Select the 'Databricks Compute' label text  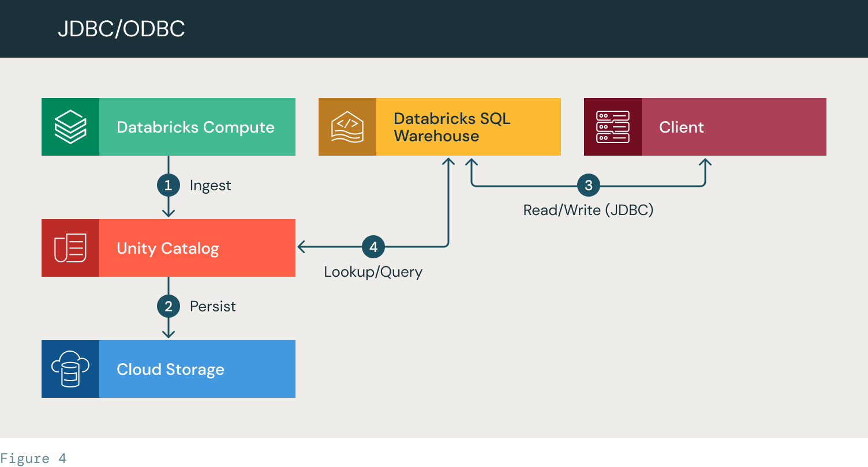pos(196,127)
